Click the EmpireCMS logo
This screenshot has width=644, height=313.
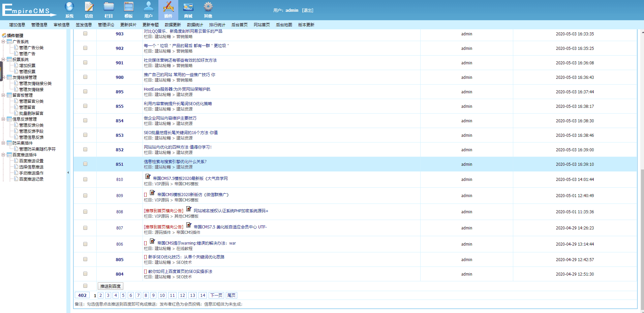29,10
